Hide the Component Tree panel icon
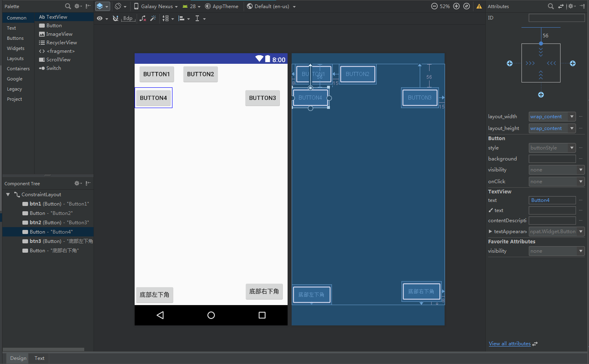The width and height of the screenshot is (589, 364). coord(88,183)
